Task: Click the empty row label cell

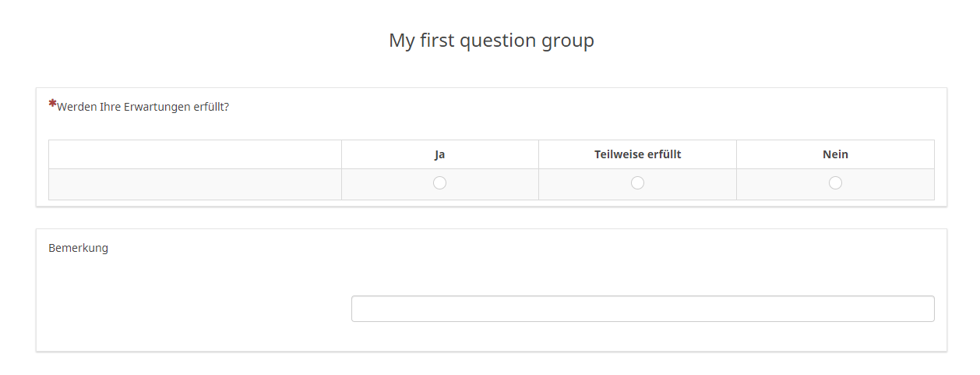Action: point(195,184)
